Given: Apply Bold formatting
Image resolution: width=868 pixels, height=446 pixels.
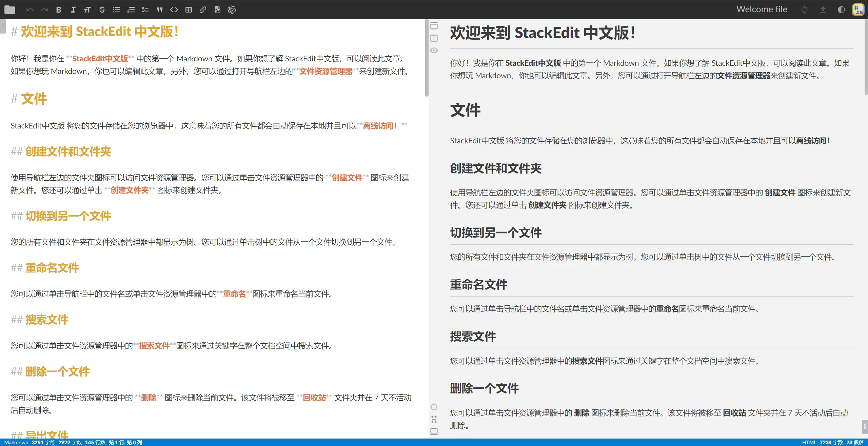Looking at the screenshot, I should tap(59, 10).
